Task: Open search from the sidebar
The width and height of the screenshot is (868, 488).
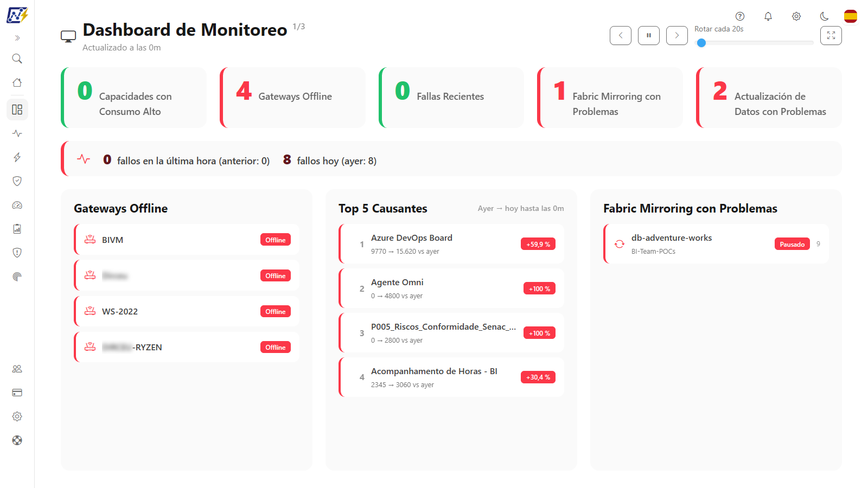Action: pos(17,59)
